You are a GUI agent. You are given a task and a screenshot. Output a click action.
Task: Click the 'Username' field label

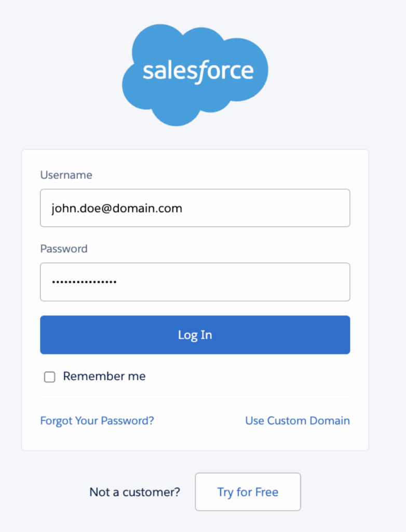pos(66,175)
